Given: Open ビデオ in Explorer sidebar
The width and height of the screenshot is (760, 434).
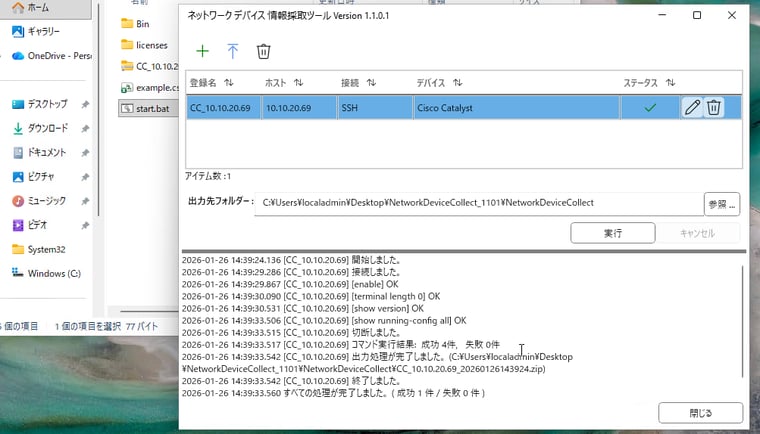Looking at the screenshot, I should tap(30, 225).
